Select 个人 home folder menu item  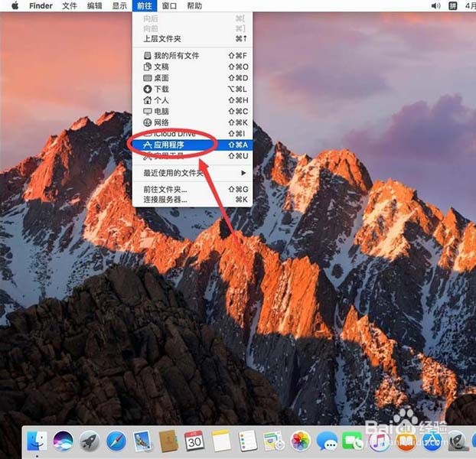click(192, 100)
